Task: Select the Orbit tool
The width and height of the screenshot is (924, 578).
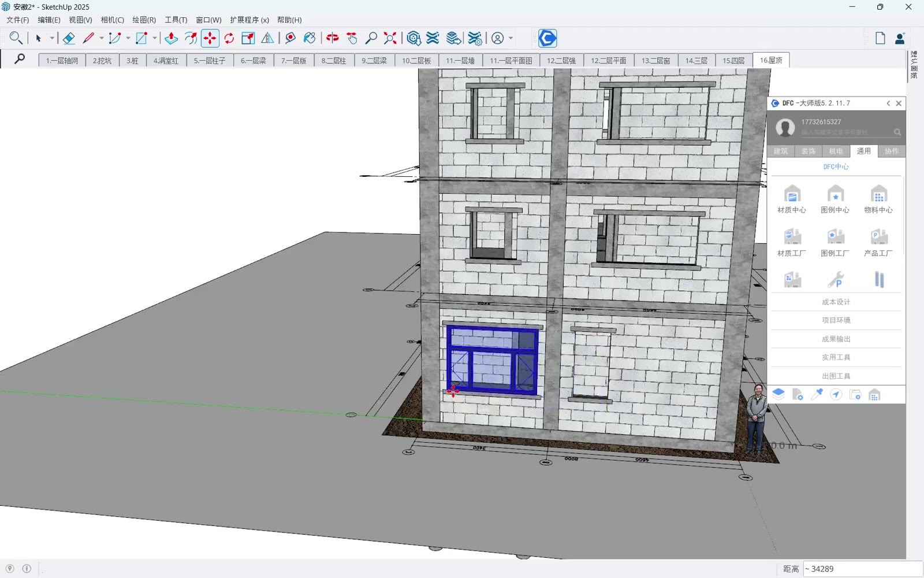Action: click(333, 38)
